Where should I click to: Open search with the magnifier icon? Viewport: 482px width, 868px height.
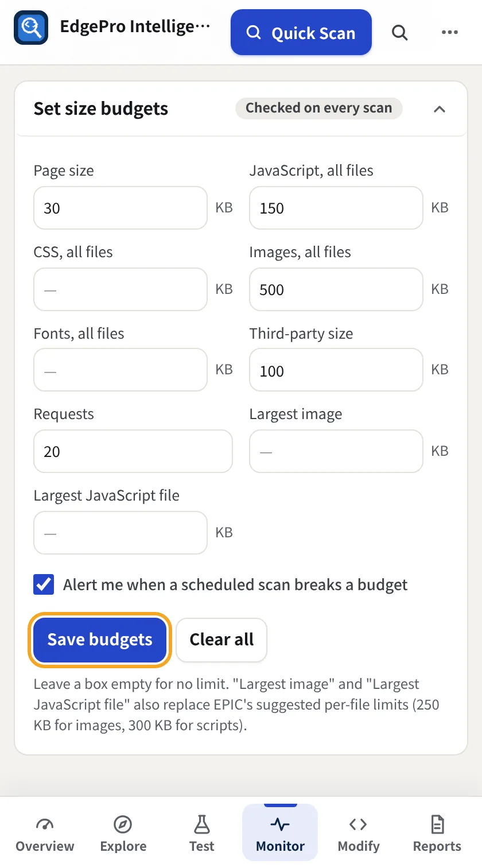coord(400,33)
